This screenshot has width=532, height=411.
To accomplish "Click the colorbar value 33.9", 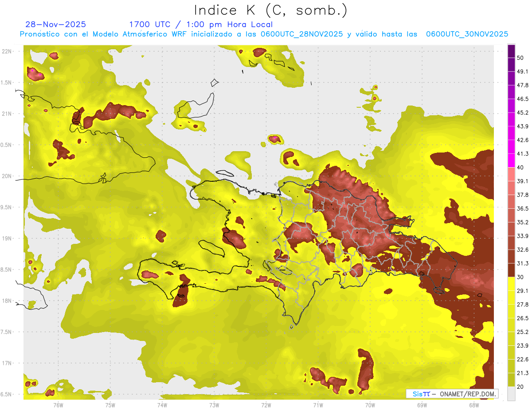I will pyautogui.click(x=523, y=236).
